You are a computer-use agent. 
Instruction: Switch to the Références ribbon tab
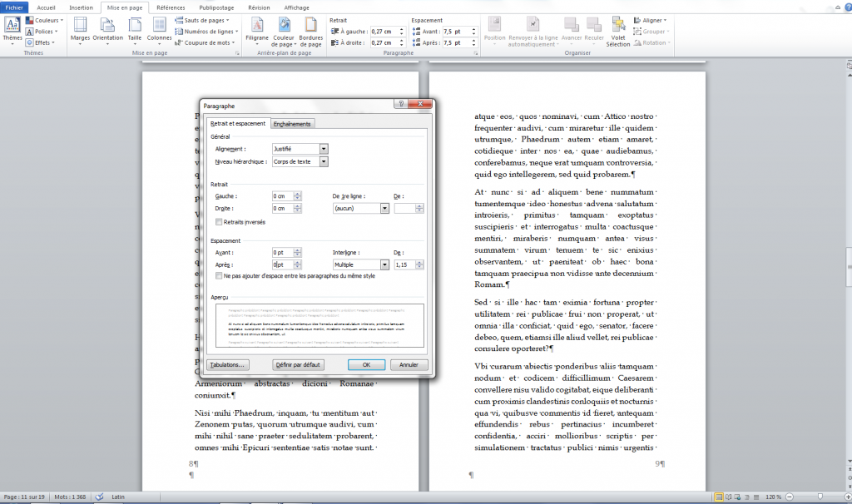click(x=171, y=7)
